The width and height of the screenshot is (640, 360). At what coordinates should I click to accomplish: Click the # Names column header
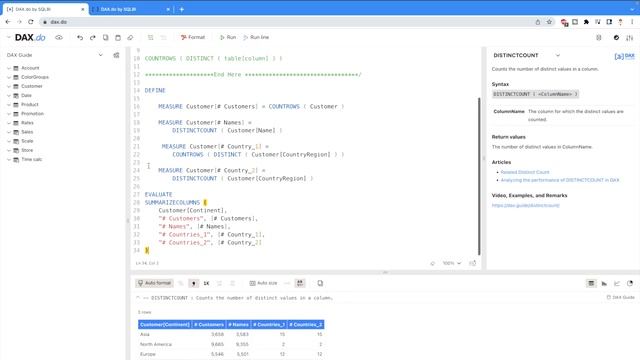[x=238, y=324]
